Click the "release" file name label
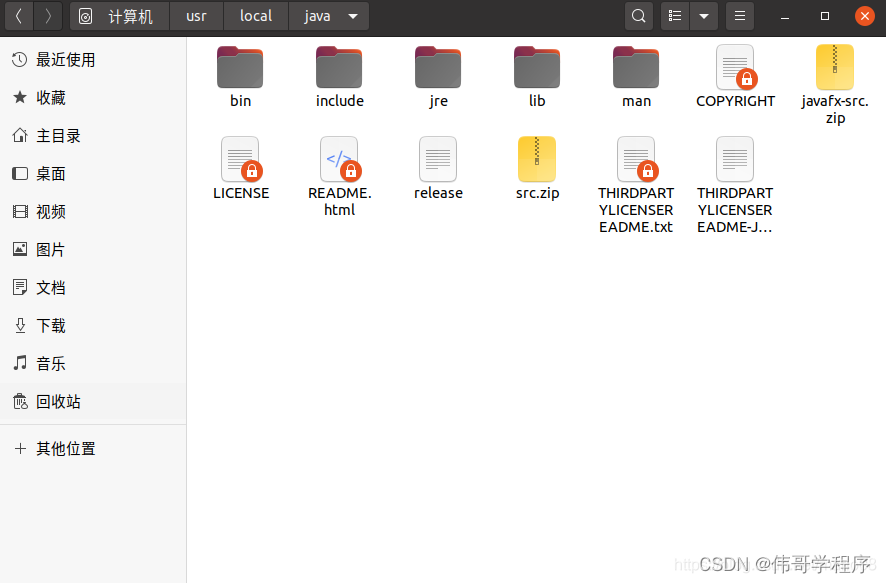This screenshot has height=583, width=886. [438, 193]
